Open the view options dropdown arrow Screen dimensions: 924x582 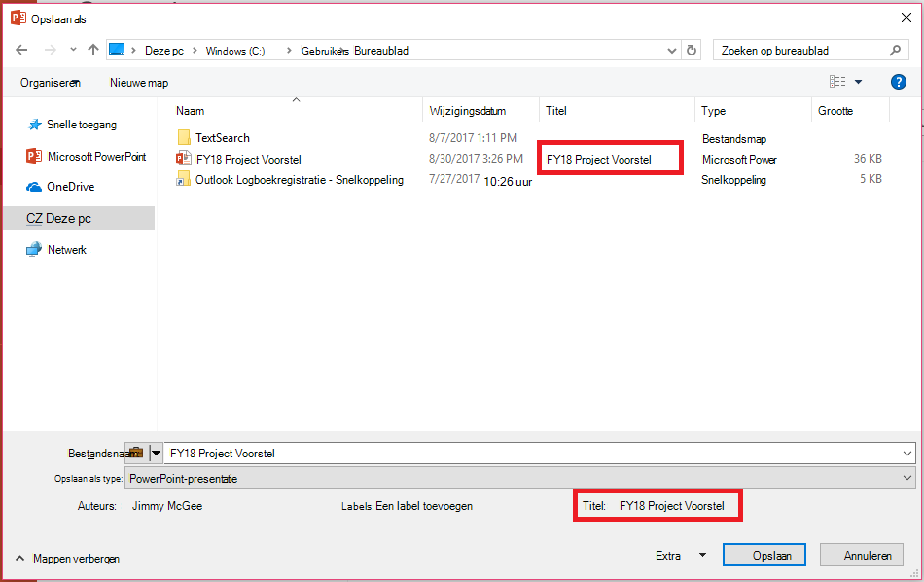[858, 82]
